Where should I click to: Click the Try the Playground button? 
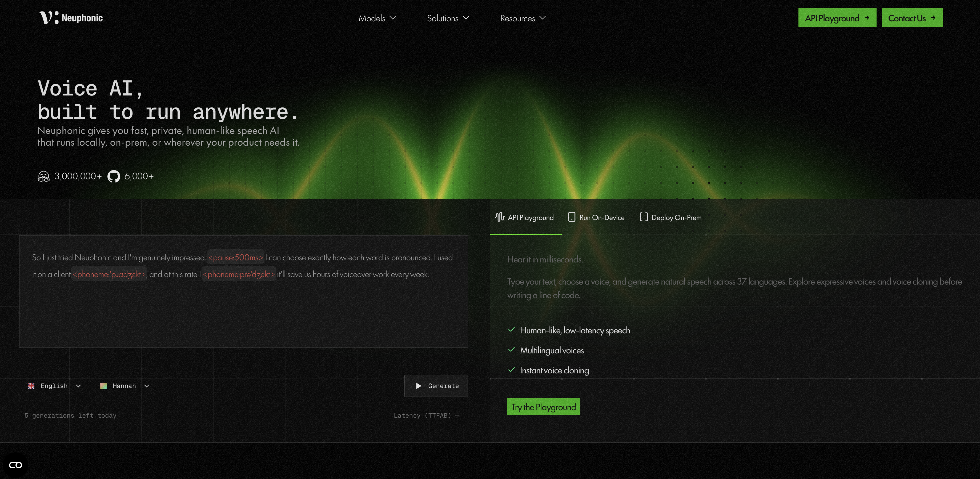click(x=543, y=406)
